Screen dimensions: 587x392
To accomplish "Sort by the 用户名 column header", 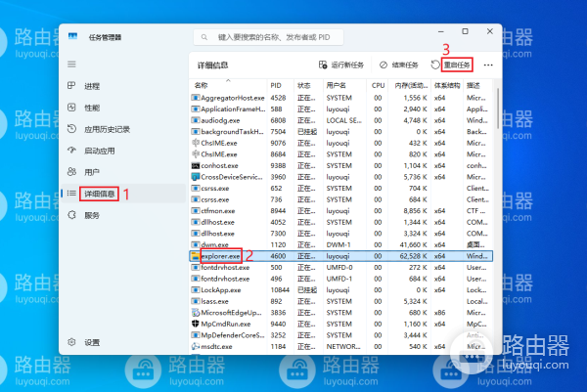I will point(344,86).
